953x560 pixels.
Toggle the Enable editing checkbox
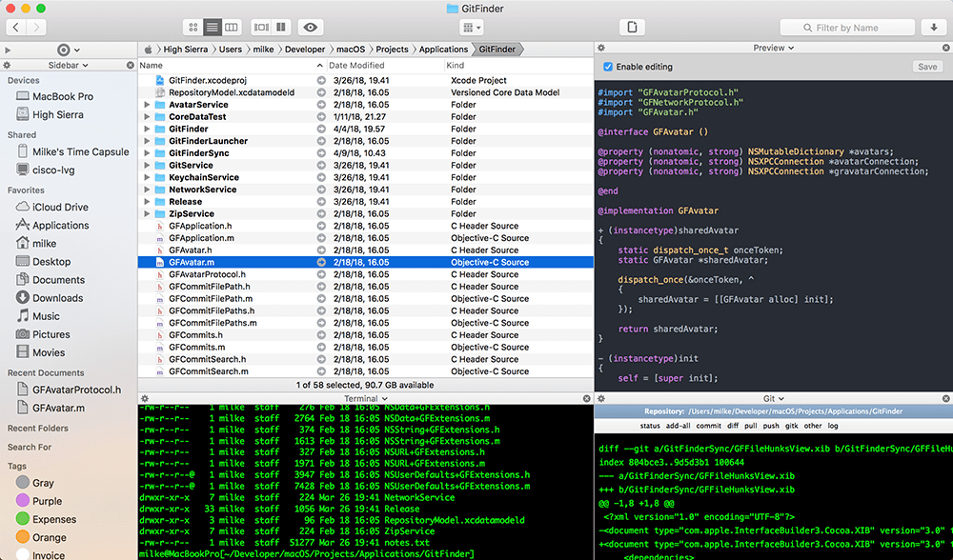point(608,67)
